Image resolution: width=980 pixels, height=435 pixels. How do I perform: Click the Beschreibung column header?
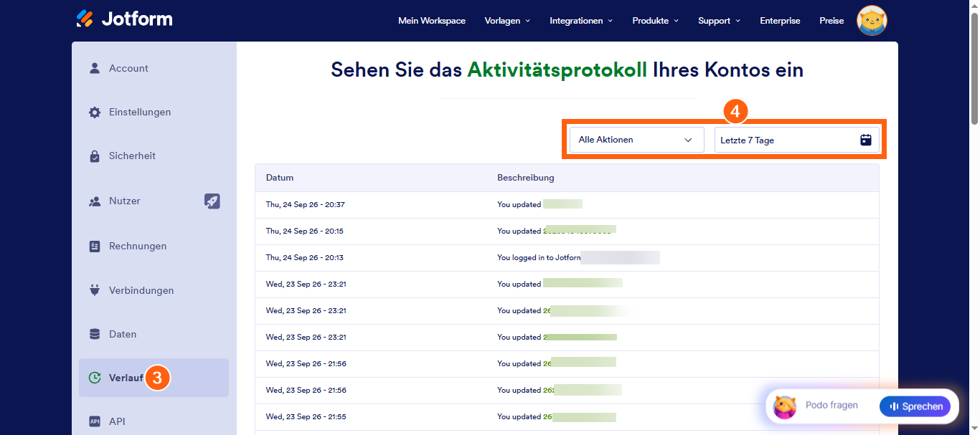525,178
